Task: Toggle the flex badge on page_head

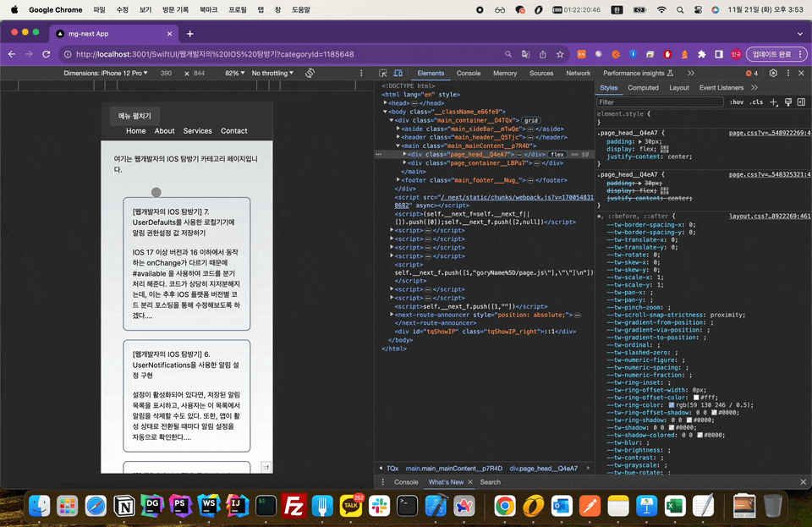Action: (557, 154)
